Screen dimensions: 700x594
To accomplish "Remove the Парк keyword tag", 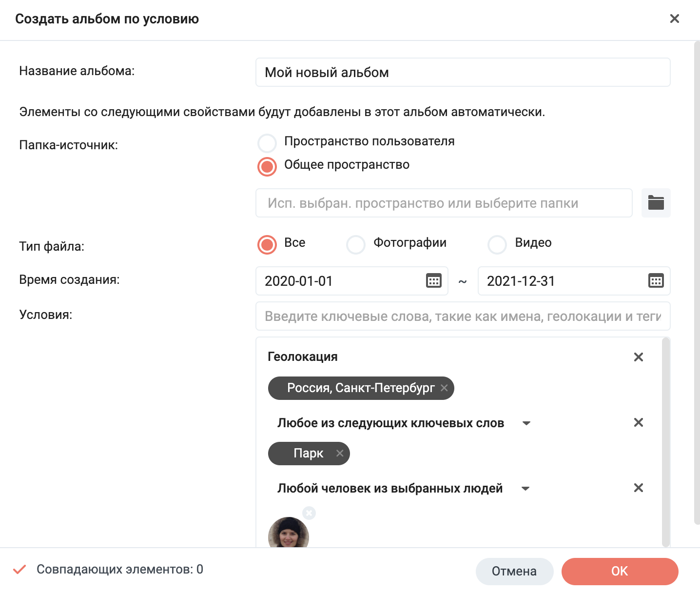I will pyautogui.click(x=340, y=453).
